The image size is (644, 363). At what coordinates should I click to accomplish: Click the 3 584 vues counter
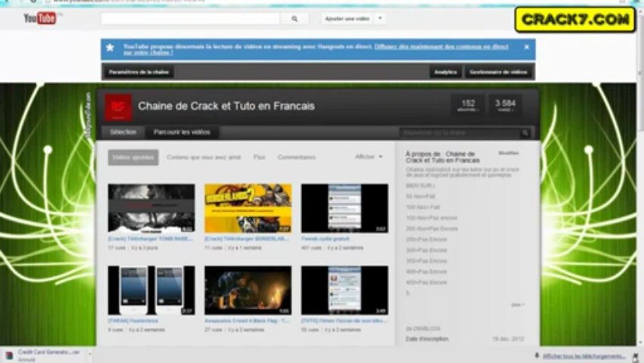click(505, 106)
